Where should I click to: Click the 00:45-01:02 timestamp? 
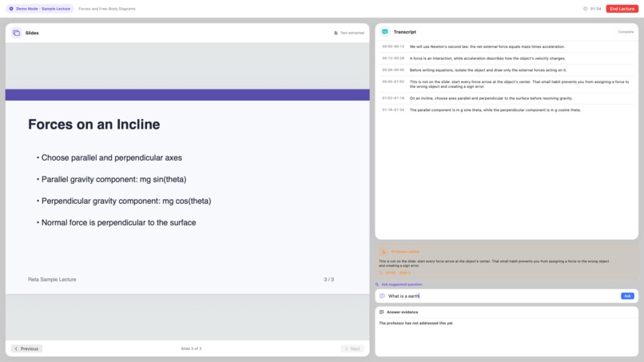(x=393, y=82)
